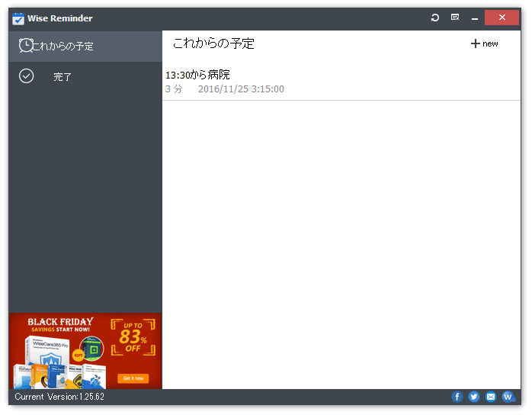532x415 pixels.
Task: Open the Facebook share icon
Action: pyautogui.click(x=457, y=397)
